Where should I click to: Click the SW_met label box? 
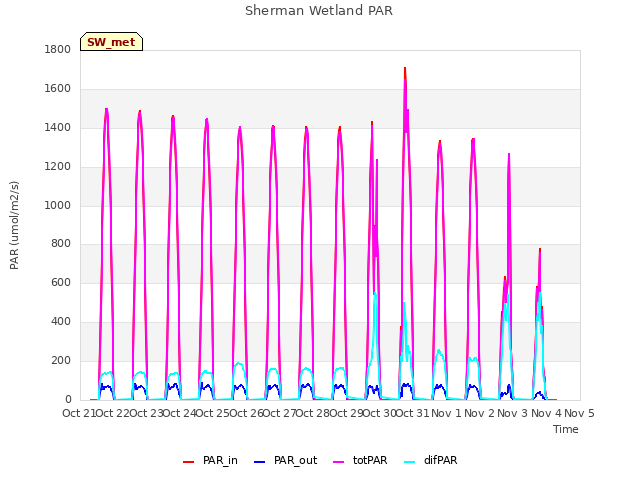pos(111,42)
